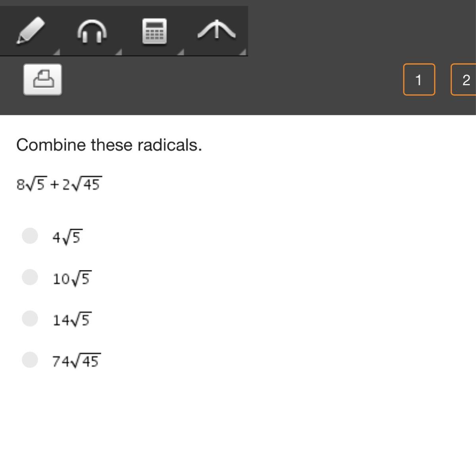Screen dimensions: 476x476
Task: Expand the calculator tool dropdown triangle
Action: click(180, 52)
